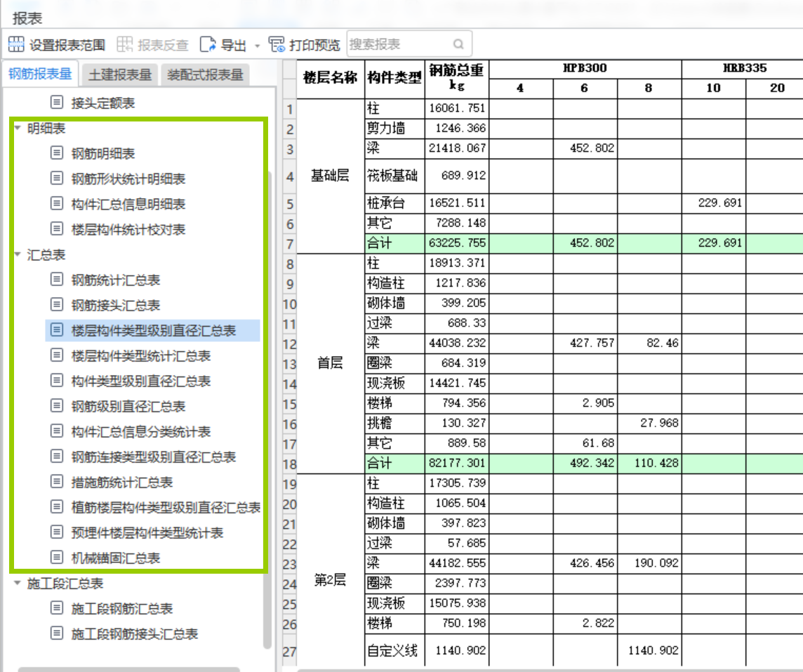Click the 机械锚固汇总表 document icon
803x672 pixels.
(x=57, y=558)
